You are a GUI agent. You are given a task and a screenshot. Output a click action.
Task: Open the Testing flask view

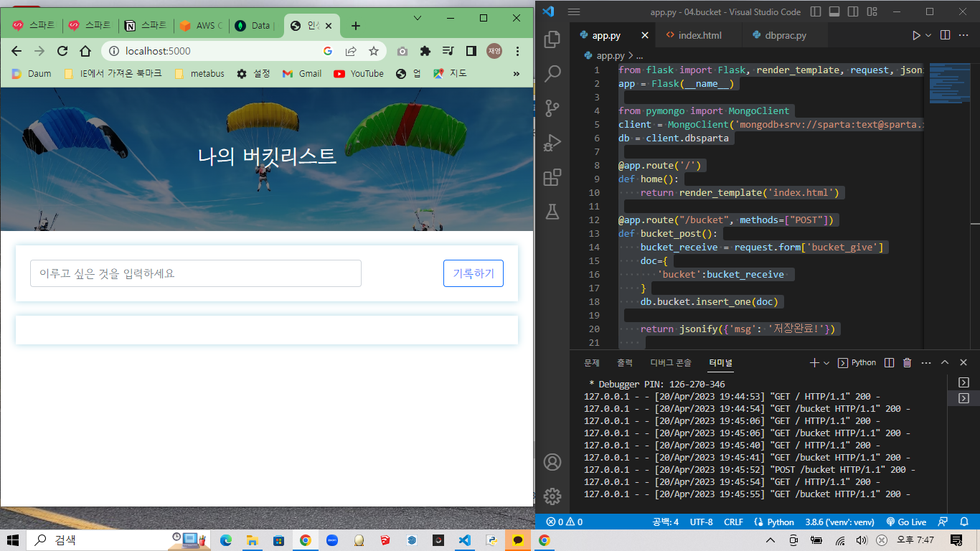552,212
